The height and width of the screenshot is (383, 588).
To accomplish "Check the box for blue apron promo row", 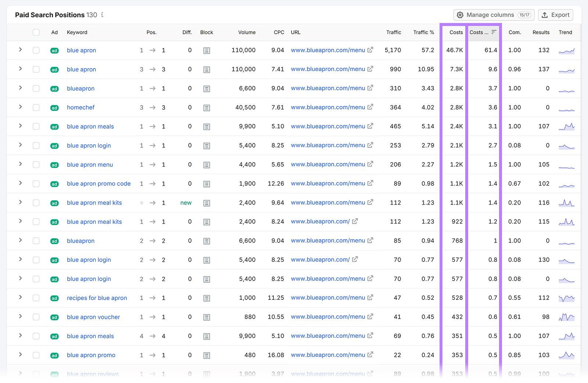I will [x=36, y=355].
